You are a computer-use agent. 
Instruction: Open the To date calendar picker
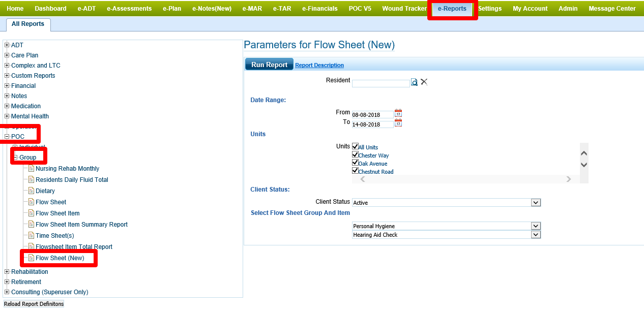pos(398,123)
